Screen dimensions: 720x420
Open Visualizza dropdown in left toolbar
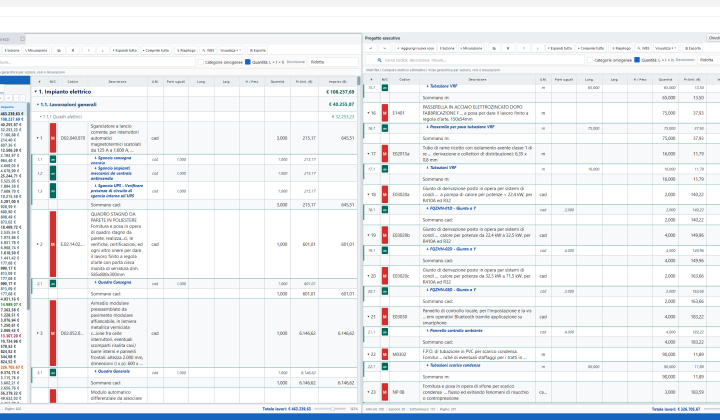coord(231,50)
